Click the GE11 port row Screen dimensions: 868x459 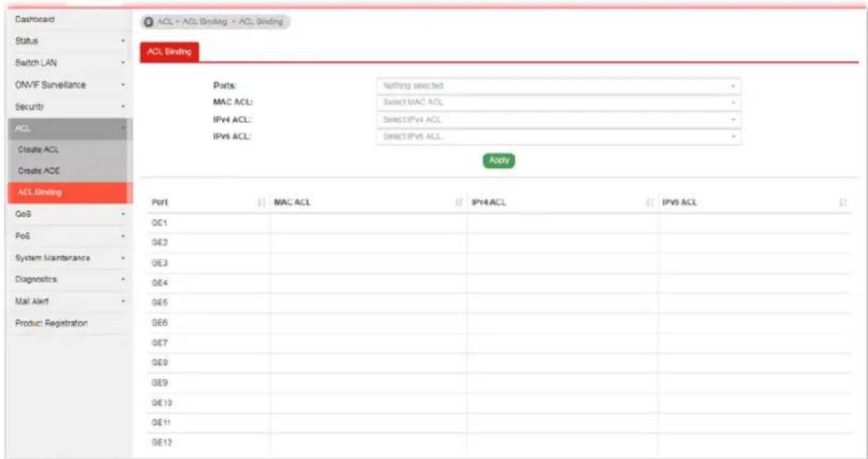499,423
